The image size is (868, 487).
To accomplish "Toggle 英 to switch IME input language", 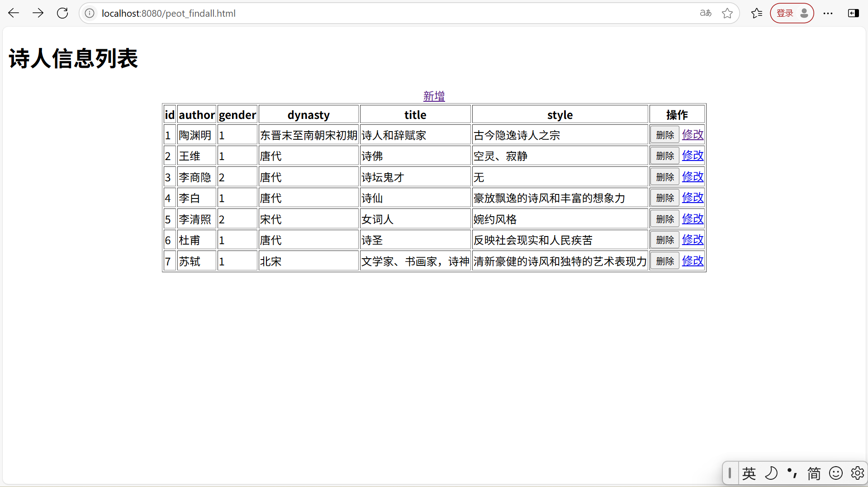I will click(x=749, y=473).
